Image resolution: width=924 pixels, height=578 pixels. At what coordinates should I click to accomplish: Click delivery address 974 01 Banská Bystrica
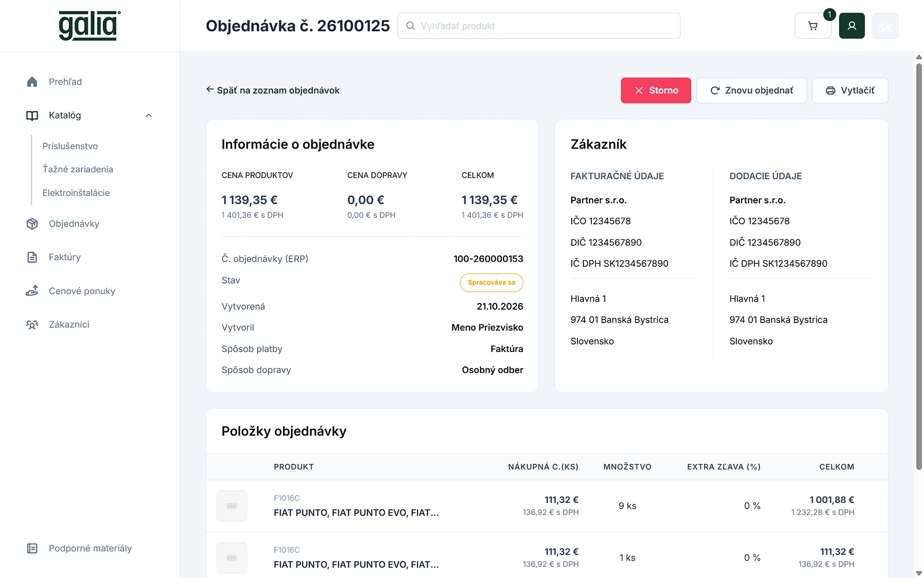point(778,320)
